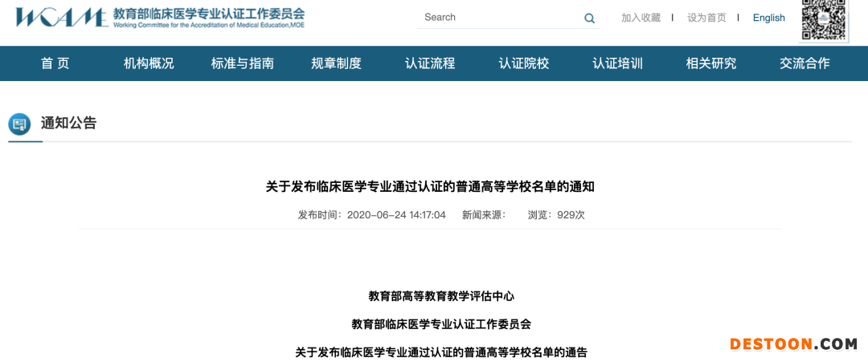Image resolution: width=868 pixels, height=362 pixels.
Task: Open 交流合作 menu item
Action: [805, 63]
